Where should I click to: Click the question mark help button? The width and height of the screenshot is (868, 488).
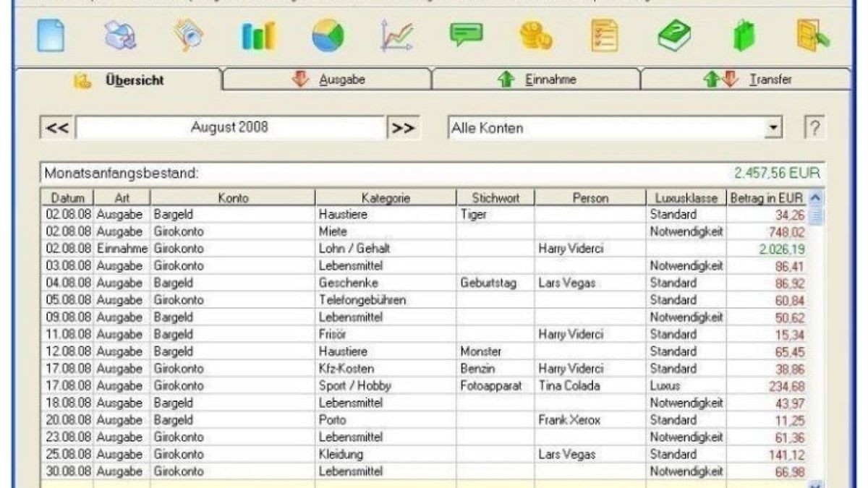tap(814, 129)
